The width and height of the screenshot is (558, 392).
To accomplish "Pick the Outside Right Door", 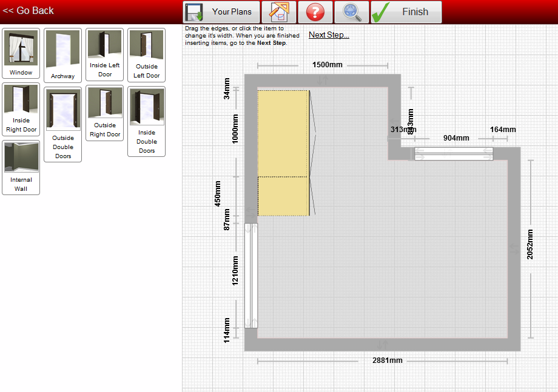I will click(104, 113).
